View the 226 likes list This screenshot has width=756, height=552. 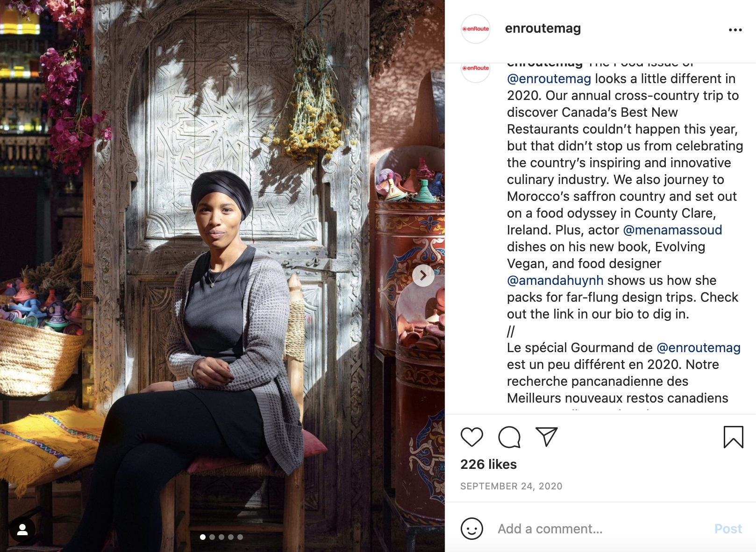point(488,464)
